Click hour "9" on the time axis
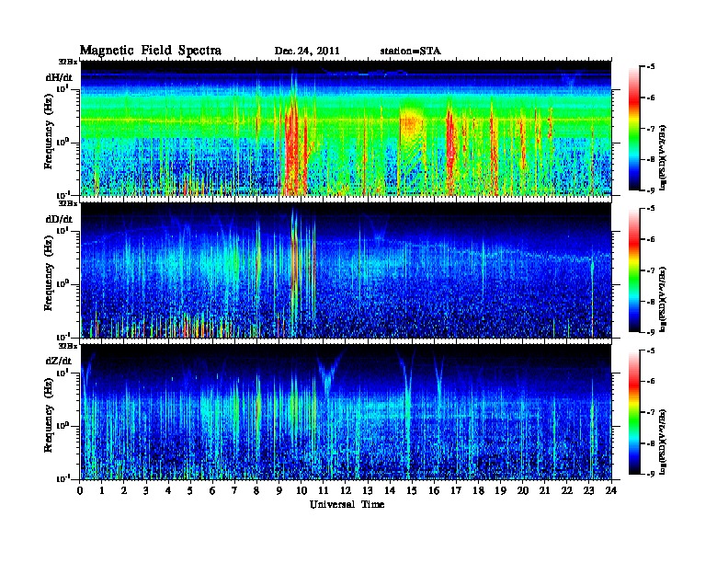The width and height of the screenshot is (728, 563). click(x=279, y=491)
